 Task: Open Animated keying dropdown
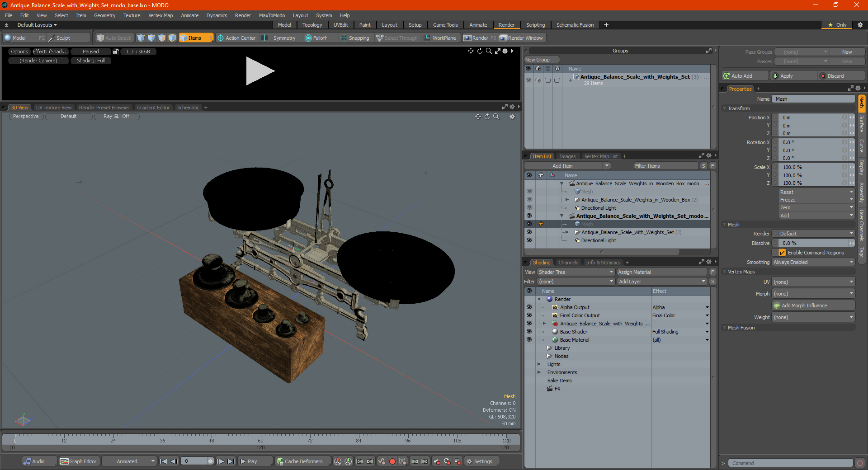(x=129, y=461)
